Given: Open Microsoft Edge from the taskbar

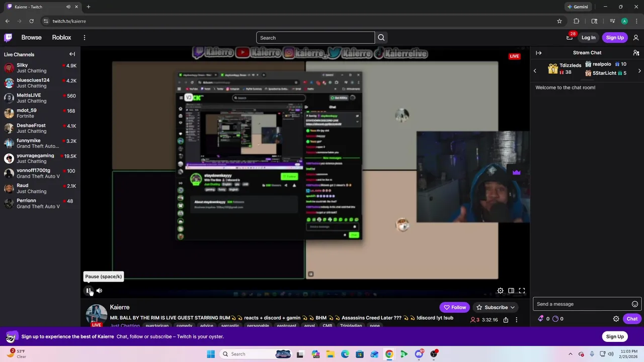Looking at the screenshot, I should [345, 354].
